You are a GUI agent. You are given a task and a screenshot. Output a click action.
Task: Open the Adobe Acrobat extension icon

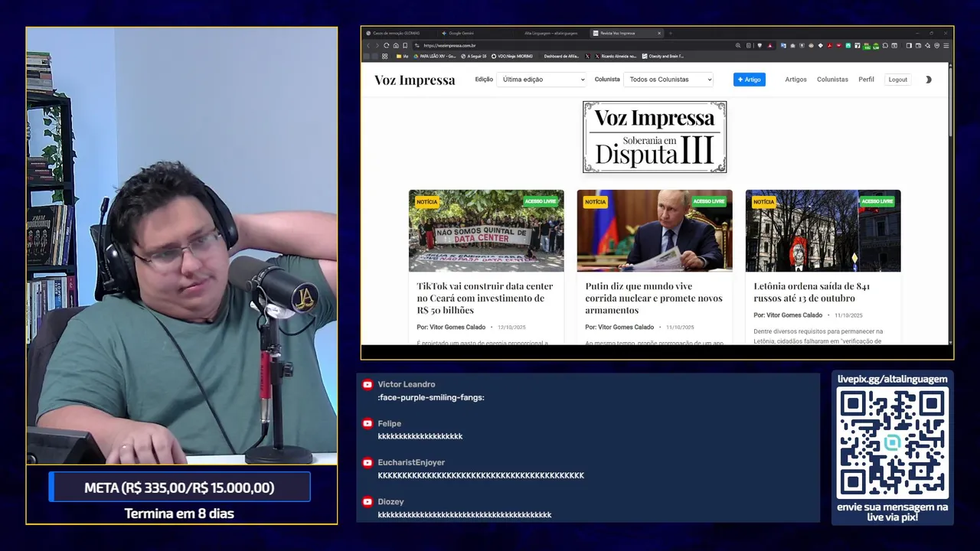coord(830,46)
